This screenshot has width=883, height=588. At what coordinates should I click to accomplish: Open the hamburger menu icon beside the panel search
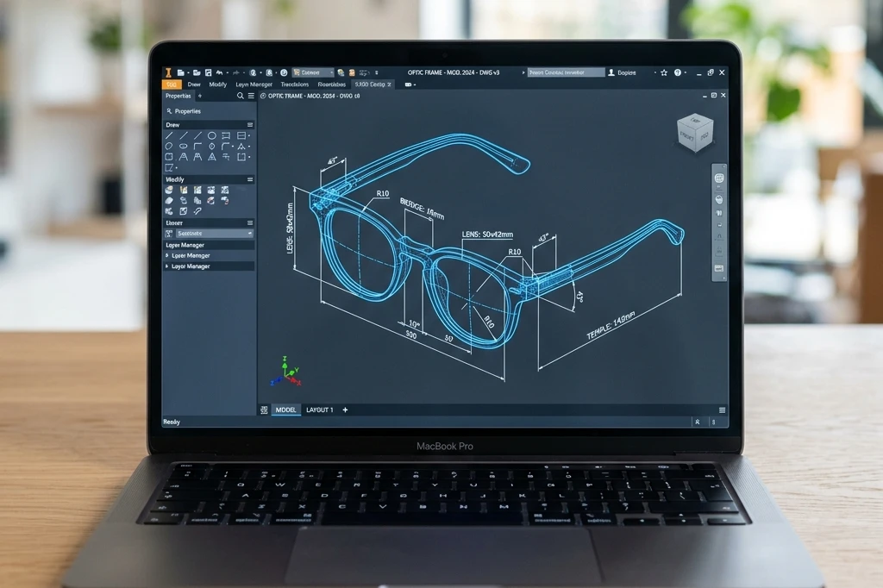click(251, 96)
